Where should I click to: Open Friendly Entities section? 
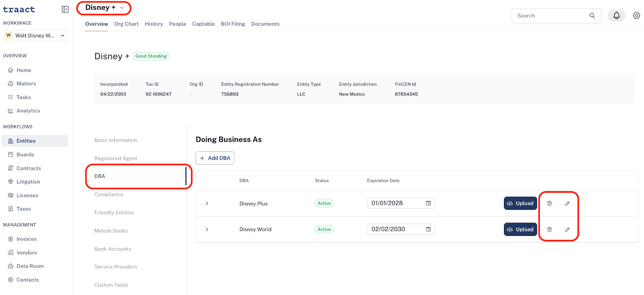(x=114, y=212)
